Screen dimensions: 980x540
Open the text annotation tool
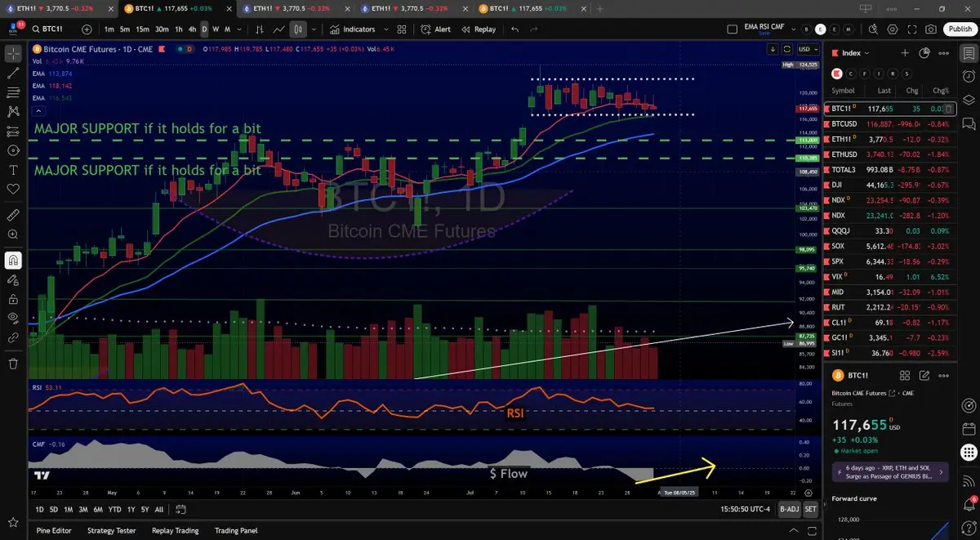(x=13, y=170)
